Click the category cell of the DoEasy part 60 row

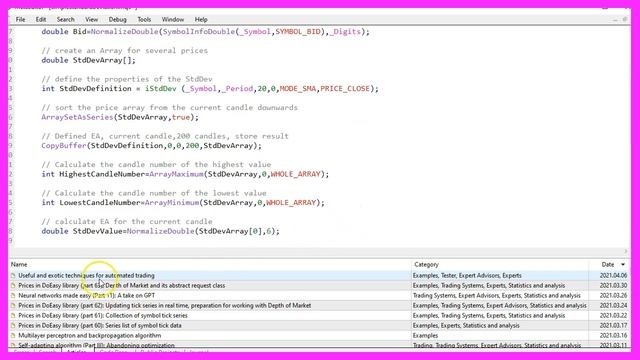pyautogui.click(x=466, y=325)
